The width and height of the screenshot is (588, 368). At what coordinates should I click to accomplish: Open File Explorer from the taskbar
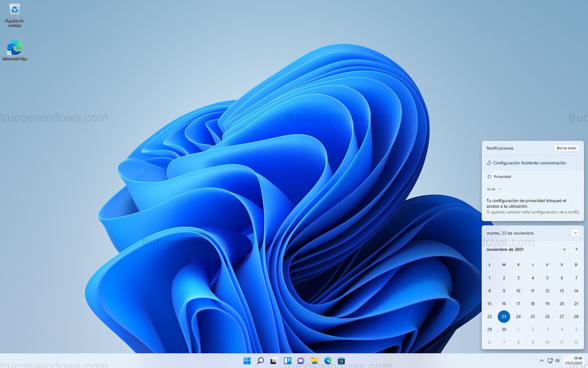[x=314, y=361]
